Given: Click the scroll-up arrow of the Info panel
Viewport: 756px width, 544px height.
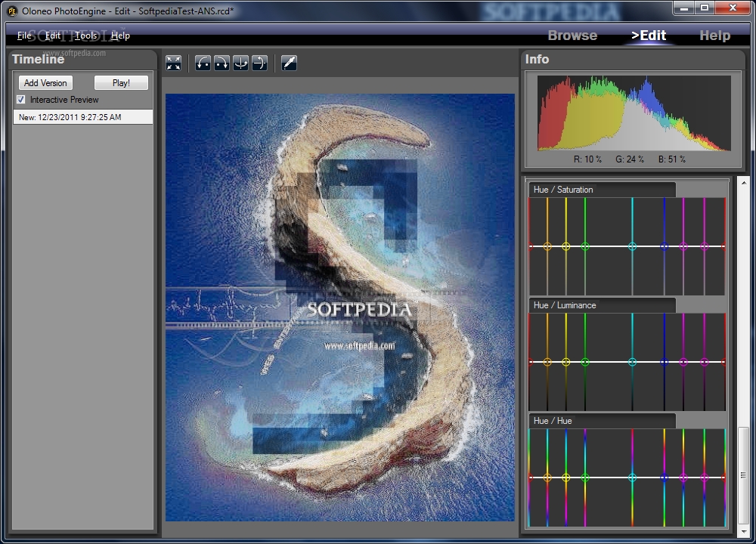Looking at the screenshot, I should click(743, 183).
